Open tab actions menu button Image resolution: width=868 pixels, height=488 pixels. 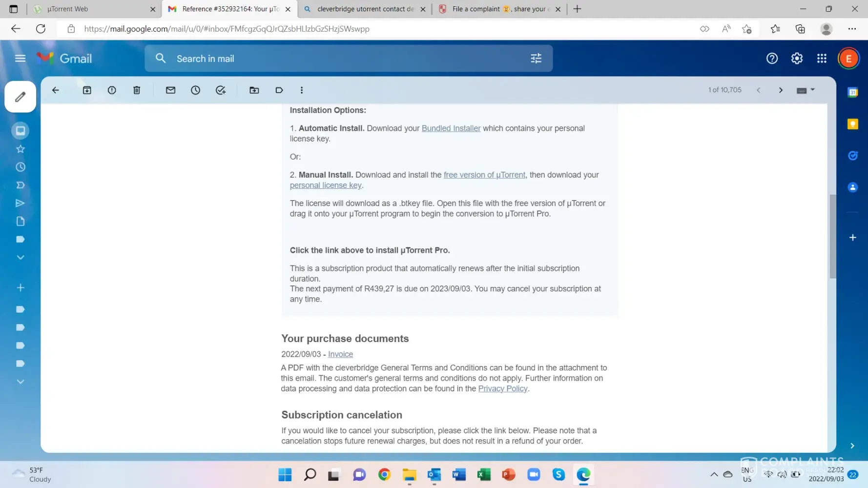tap(14, 9)
